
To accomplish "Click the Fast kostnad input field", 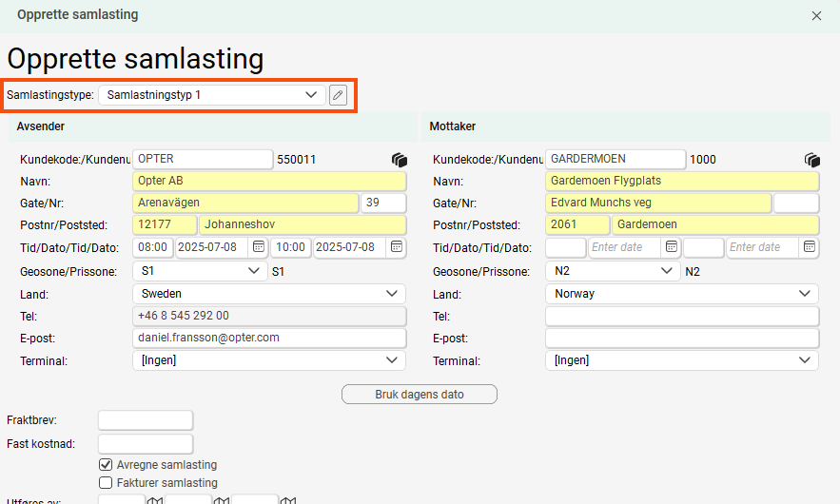I will coord(146,444).
